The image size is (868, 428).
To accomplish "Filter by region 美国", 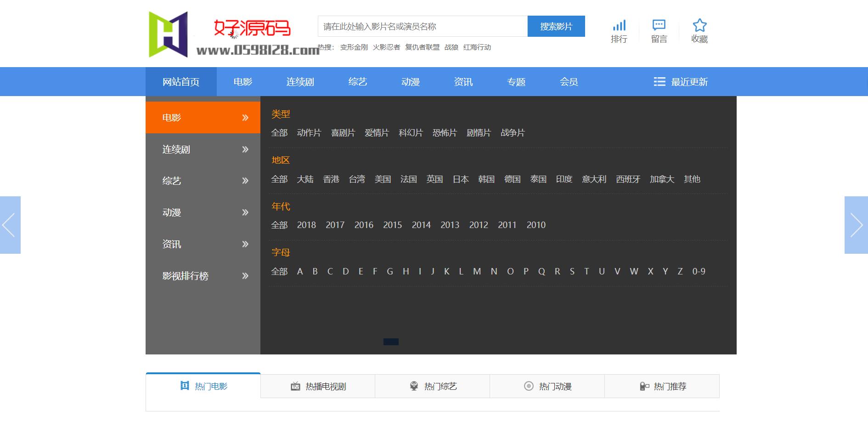I will coord(383,179).
